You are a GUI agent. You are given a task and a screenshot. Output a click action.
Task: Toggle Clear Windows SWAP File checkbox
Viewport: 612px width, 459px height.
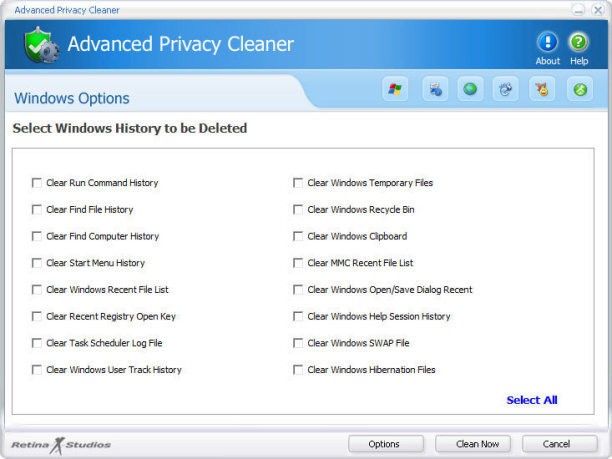coord(298,343)
